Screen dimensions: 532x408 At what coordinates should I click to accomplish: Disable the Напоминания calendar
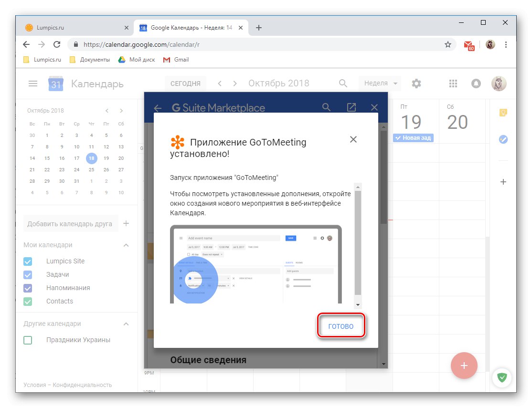[x=27, y=288]
